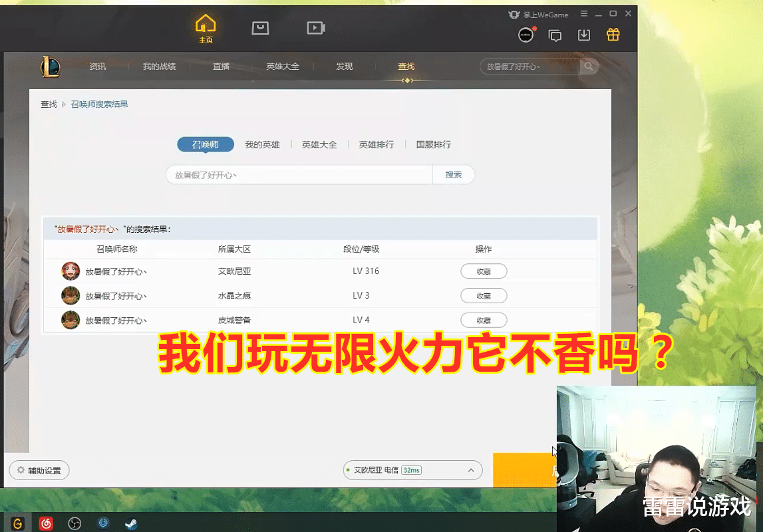Click the League of Legends logo

(50, 66)
